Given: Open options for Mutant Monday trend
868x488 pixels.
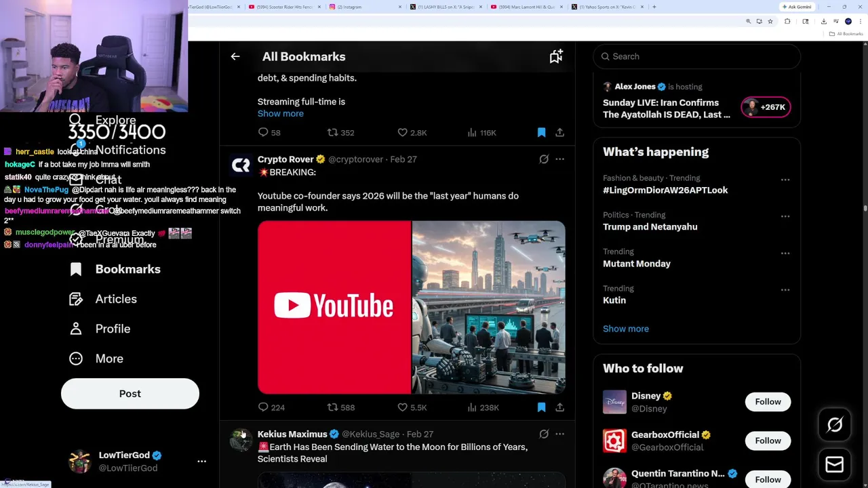Looking at the screenshot, I should (x=785, y=253).
